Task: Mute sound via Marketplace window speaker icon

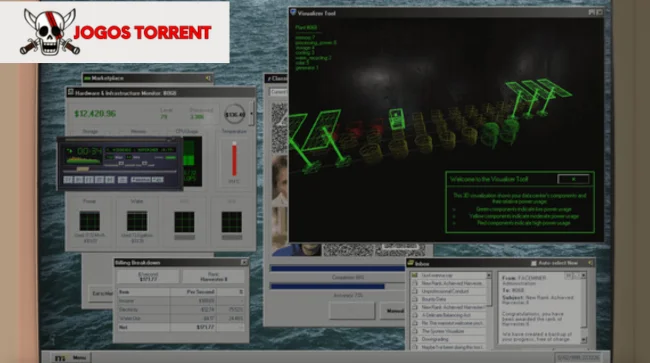Action: click(208, 78)
